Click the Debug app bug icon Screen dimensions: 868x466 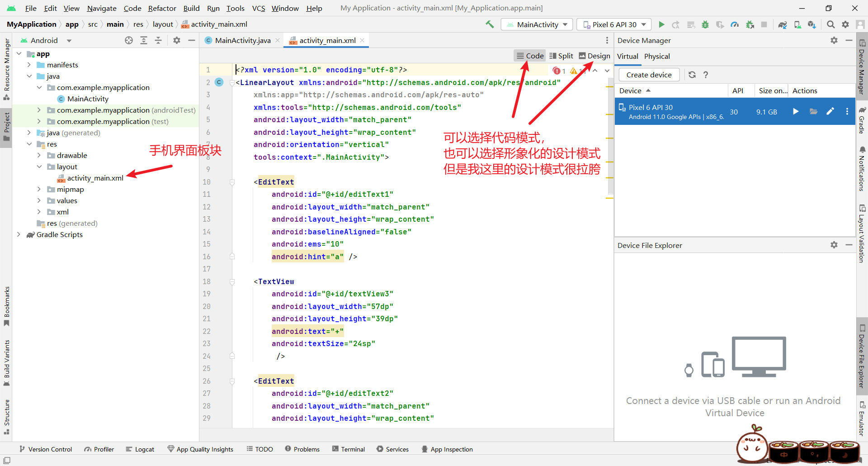[705, 24]
